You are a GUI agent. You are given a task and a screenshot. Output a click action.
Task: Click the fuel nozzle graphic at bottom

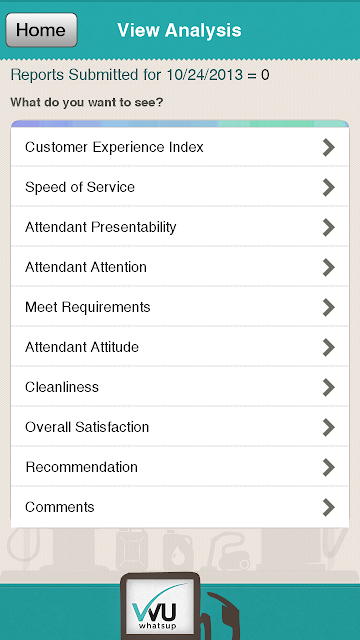pos(220,616)
